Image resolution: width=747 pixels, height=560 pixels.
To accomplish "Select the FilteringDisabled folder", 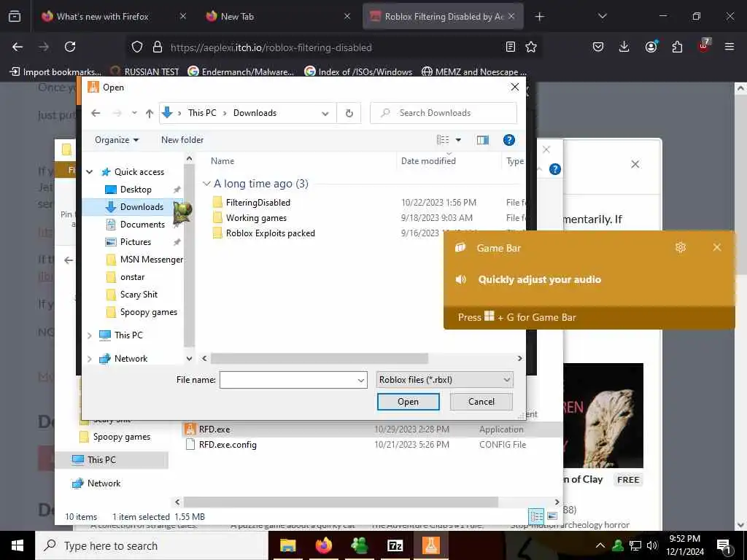I will click(x=258, y=203).
